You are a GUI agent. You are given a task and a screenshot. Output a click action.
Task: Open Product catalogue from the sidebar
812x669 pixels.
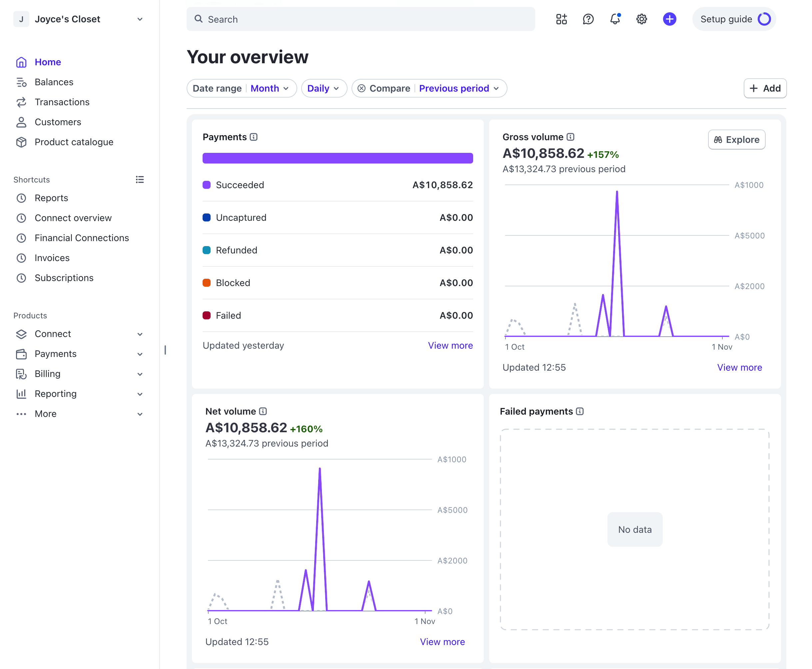pos(74,142)
